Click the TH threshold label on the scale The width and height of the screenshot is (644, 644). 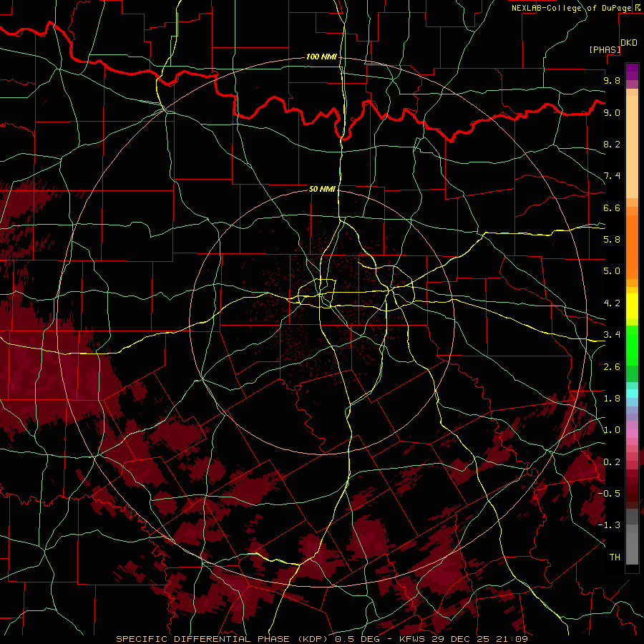click(x=615, y=557)
